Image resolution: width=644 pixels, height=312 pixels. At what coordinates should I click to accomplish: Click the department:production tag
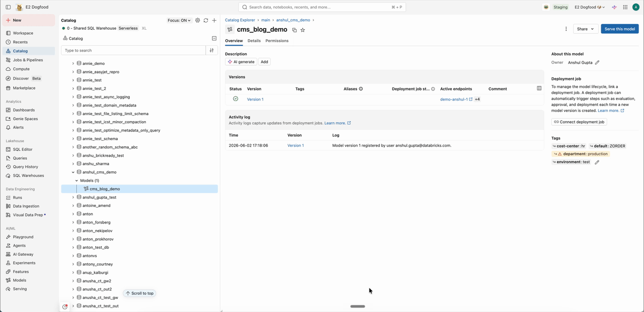[x=581, y=154]
